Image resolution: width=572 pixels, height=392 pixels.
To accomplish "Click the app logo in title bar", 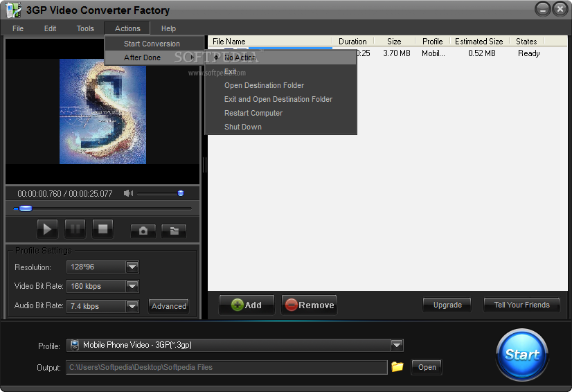I will [13, 10].
